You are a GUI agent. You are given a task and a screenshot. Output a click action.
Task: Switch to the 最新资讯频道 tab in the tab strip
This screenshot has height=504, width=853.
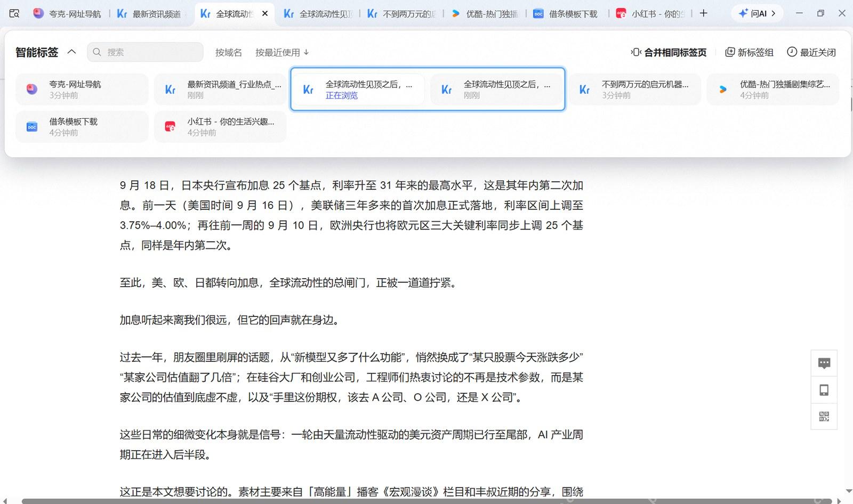(150, 13)
